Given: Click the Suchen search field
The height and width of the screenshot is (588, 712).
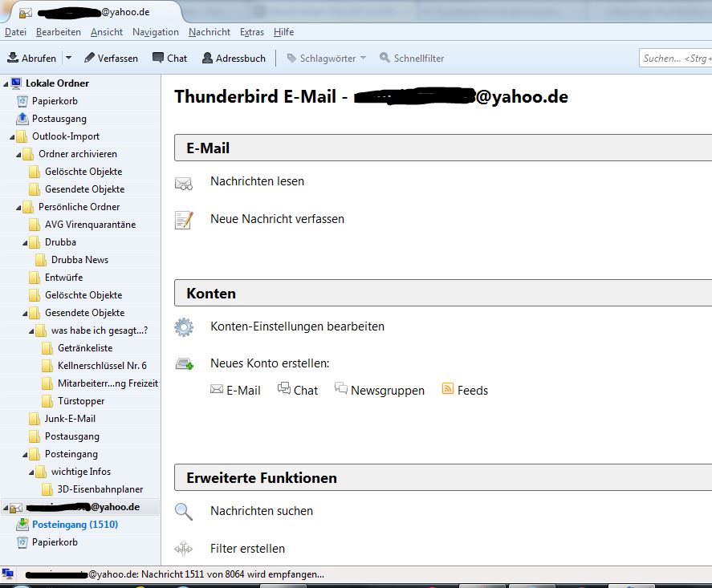Looking at the screenshot, I should click(x=675, y=58).
